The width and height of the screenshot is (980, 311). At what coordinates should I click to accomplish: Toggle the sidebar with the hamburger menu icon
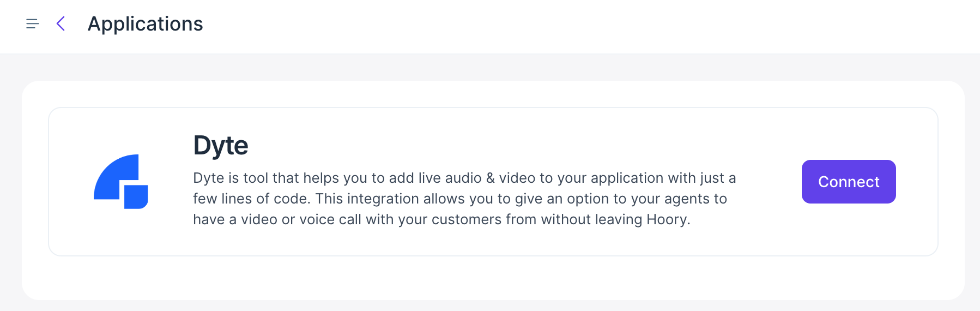[33, 23]
